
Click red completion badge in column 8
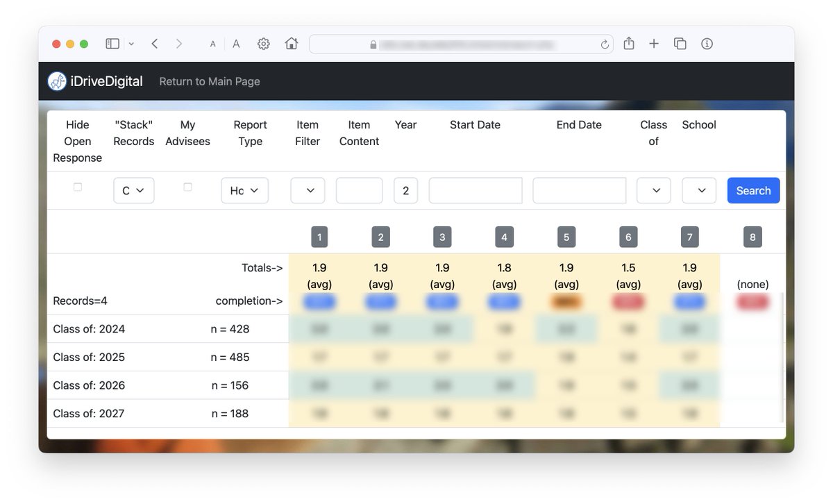click(x=752, y=301)
